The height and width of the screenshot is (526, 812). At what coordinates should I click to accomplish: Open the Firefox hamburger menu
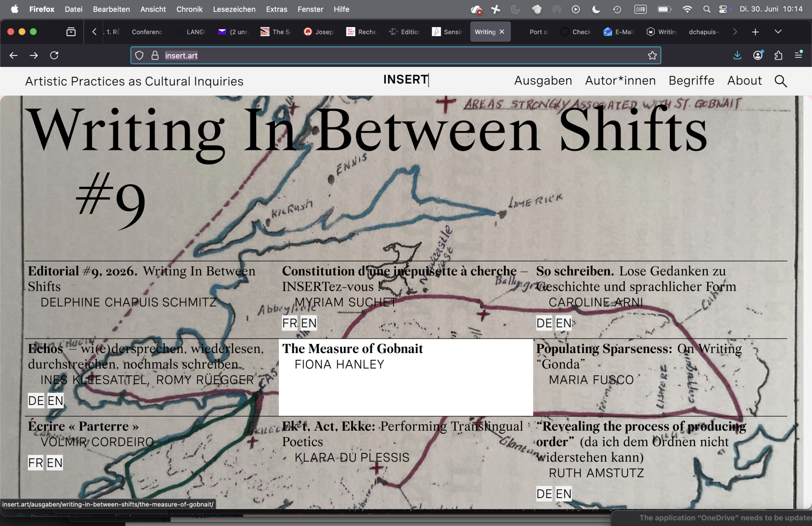[798, 56]
